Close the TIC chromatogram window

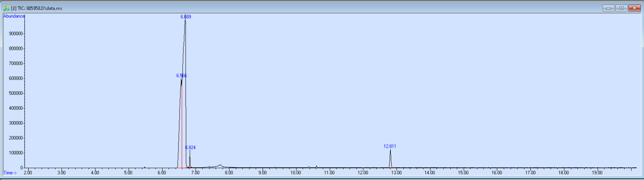pyautogui.click(x=634, y=8)
